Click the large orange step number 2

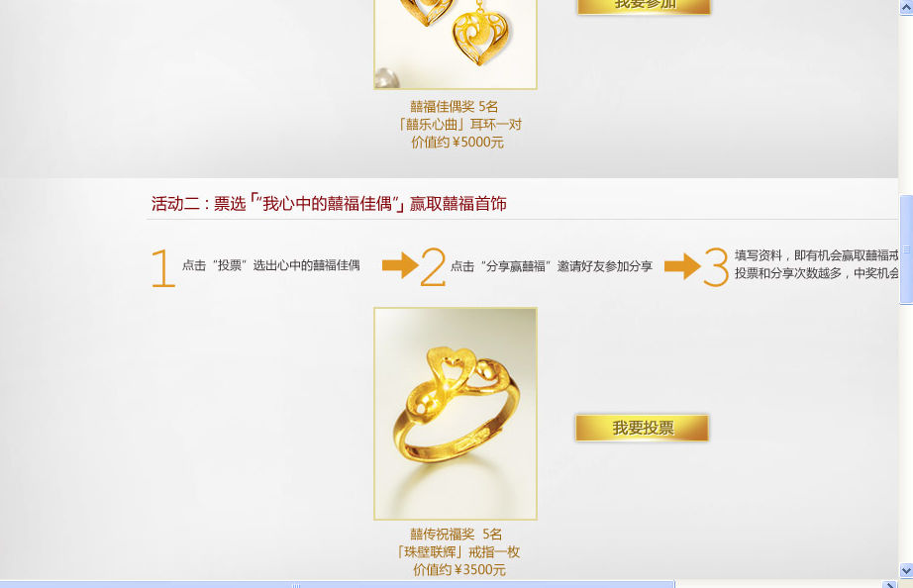tap(433, 267)
